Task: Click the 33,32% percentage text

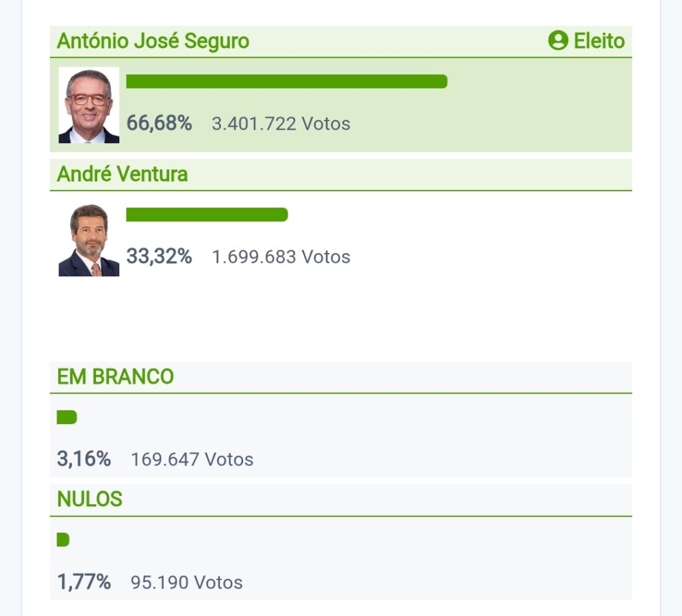Action: pyautogui.click(x=159, y=256)
